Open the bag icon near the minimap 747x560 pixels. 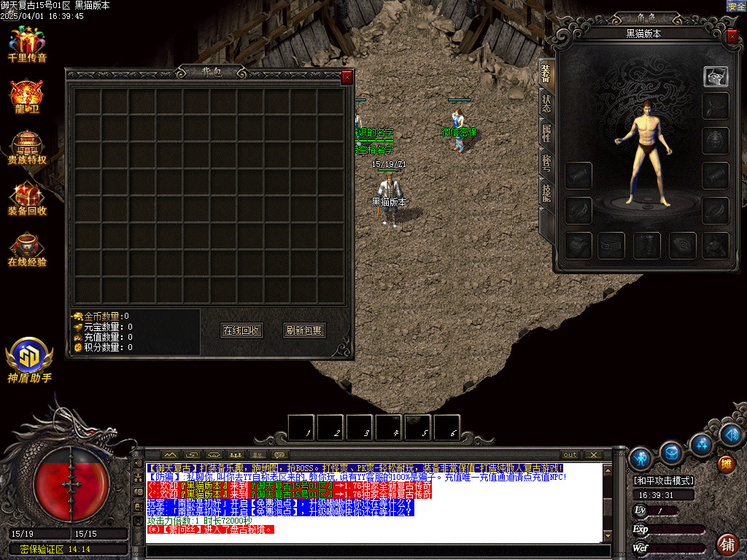(x=671, y=454)
